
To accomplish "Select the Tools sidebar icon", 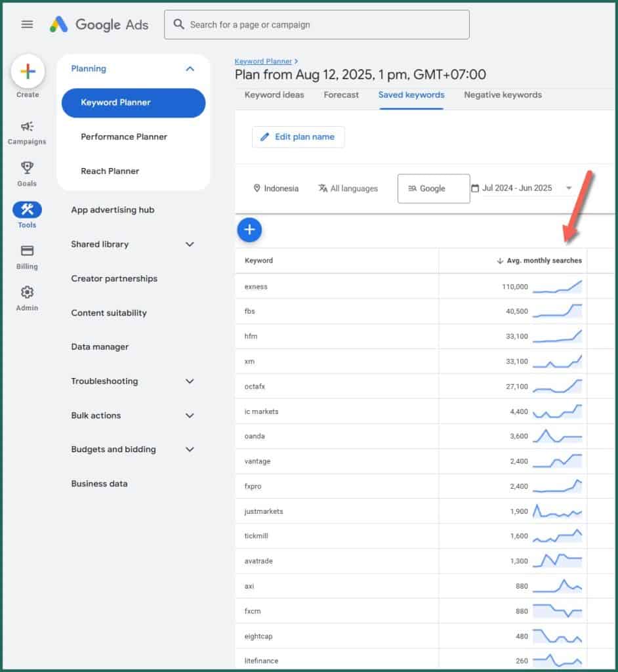I will pos(27,209).
